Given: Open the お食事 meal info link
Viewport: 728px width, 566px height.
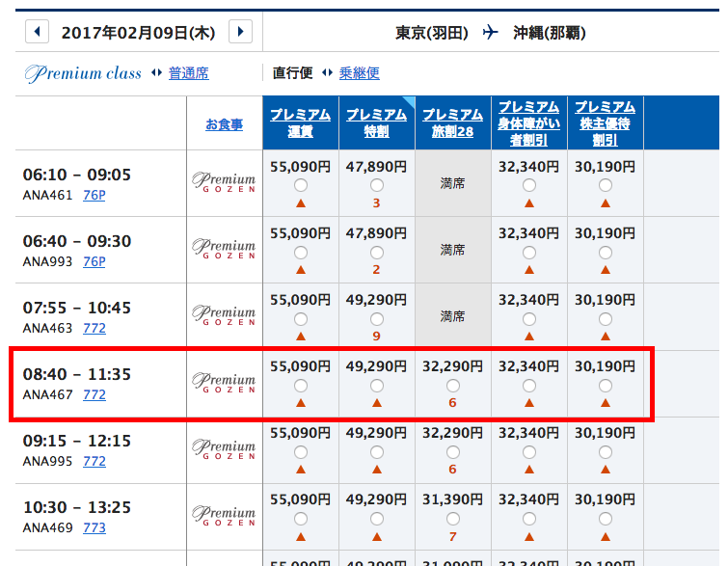Looking at the screenshot, I should (x=224, y=123).
